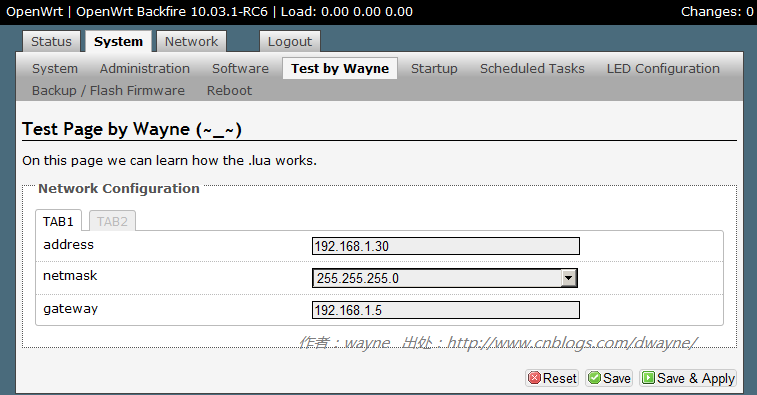Image resolution: width=757 pixels, height=395 pixels.
Task: Switch to TAB1 in Network Configuration
Action: [58, 221]
